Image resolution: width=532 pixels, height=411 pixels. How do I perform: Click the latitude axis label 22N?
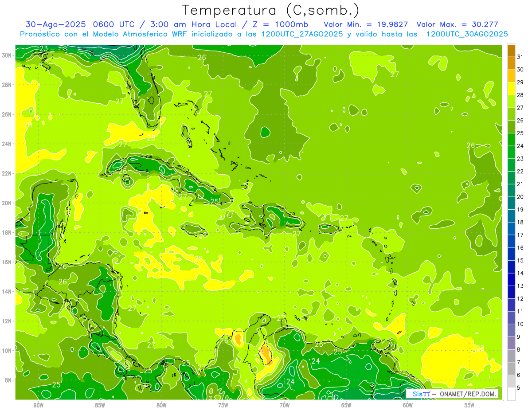pyautogui.click(x=8, y=173)
